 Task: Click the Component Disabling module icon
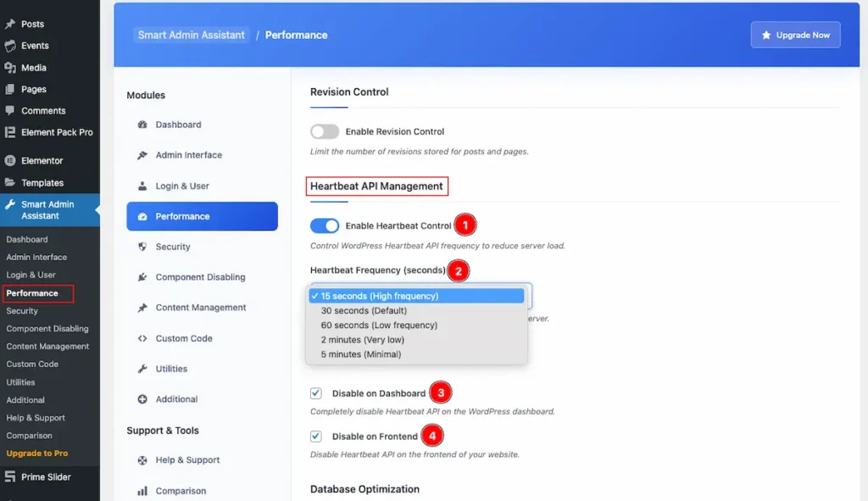(142, 277)
